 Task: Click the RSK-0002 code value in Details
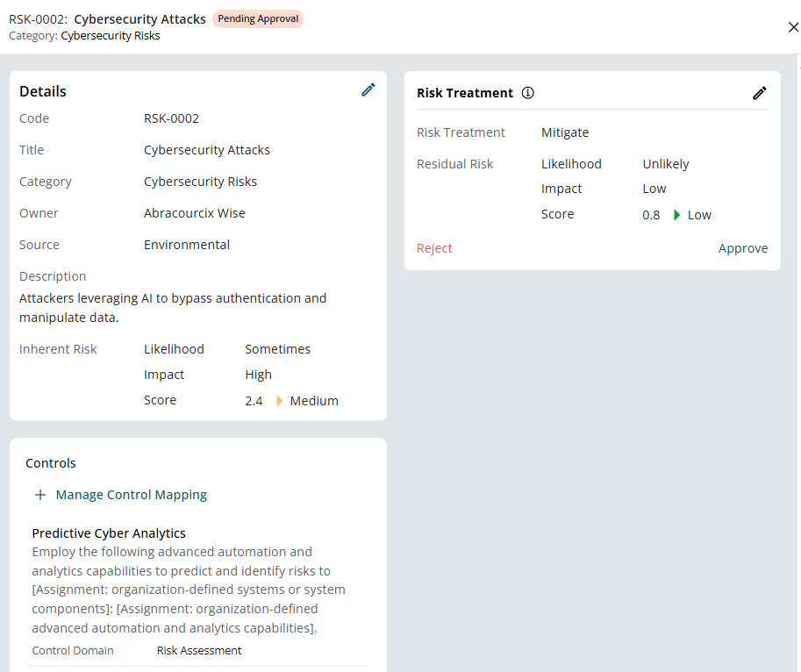coord(171,118)
